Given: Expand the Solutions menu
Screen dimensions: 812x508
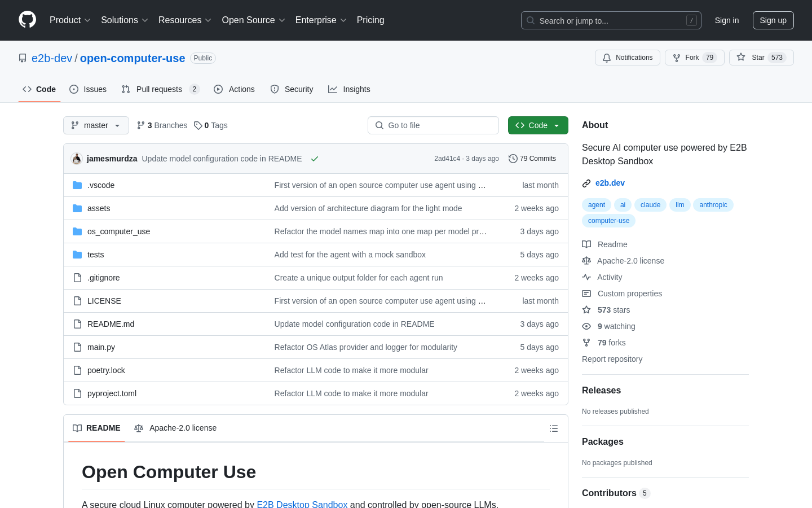Looking at the screenshot, I should coord(125,20).
